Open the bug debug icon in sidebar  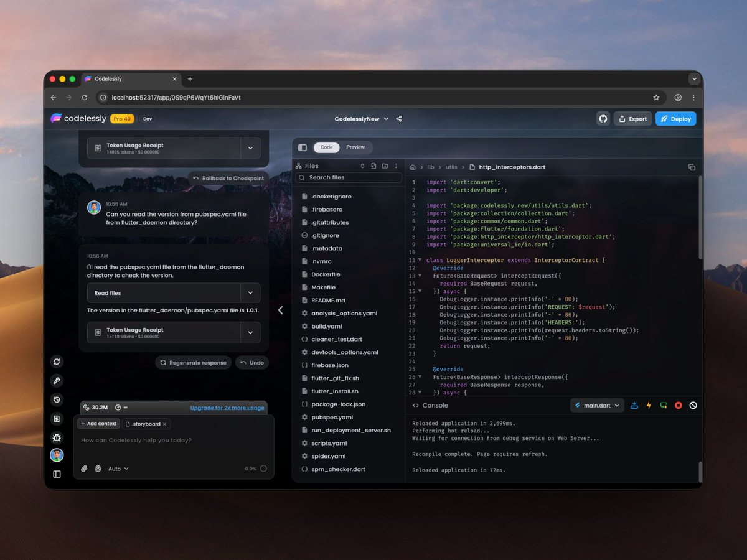[x=57, y=438]
